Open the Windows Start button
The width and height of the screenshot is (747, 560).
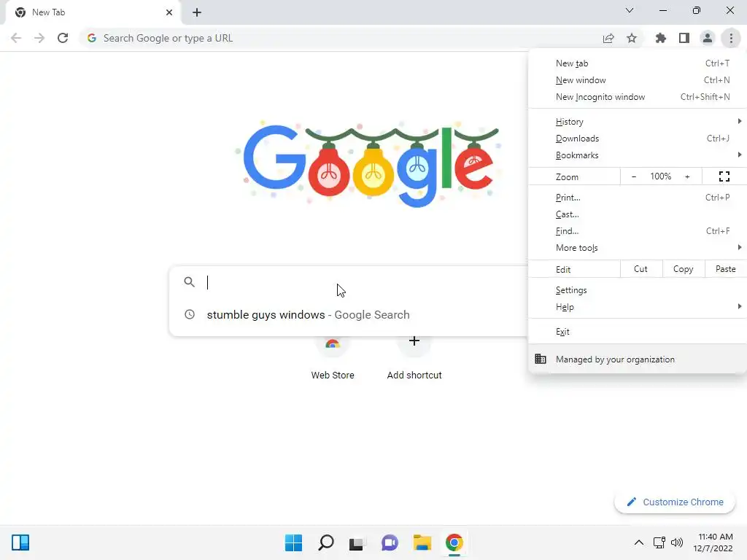pyautogui.click(x=293, y=542)
